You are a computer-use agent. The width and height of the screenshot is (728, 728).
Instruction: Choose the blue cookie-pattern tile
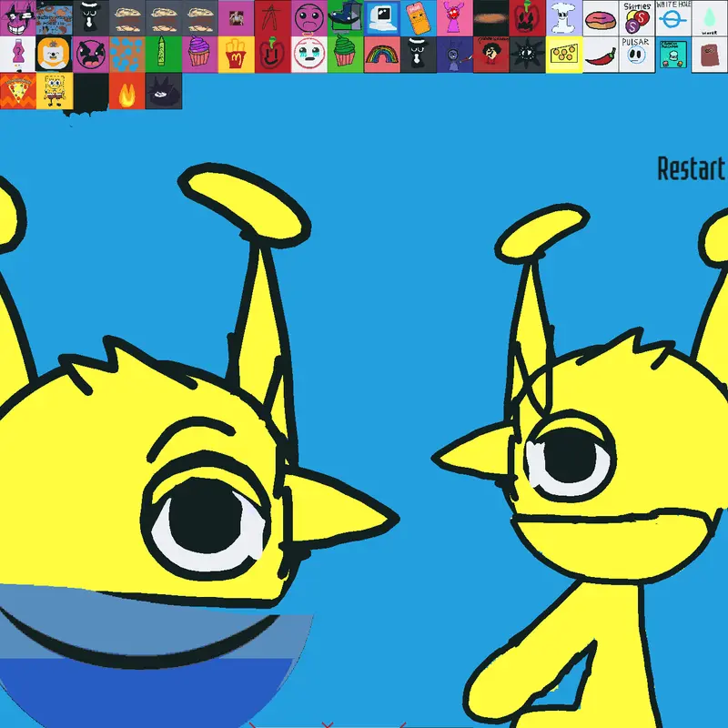[55, 18]
